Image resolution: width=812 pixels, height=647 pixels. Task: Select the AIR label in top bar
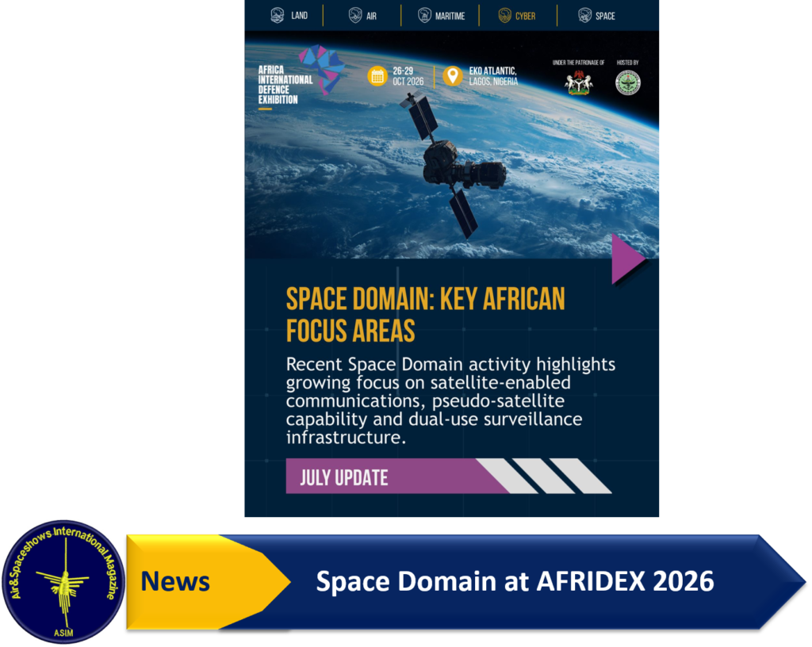tap(371, 16)
